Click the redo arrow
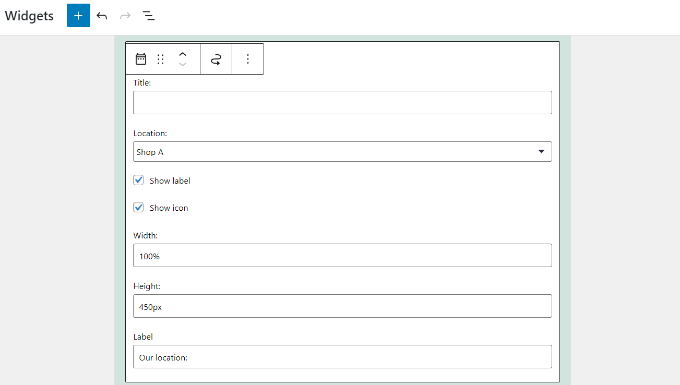680x385 pixels. click(x=125, y=16)
